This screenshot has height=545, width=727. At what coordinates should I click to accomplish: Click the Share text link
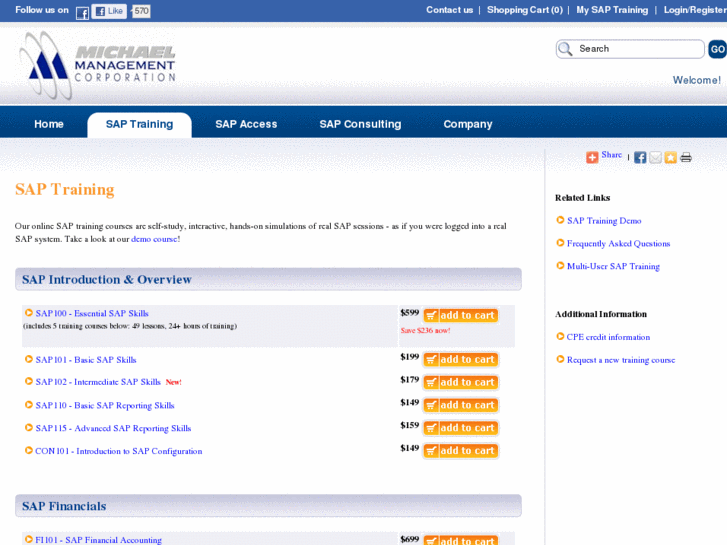click(x=612, y=155)
